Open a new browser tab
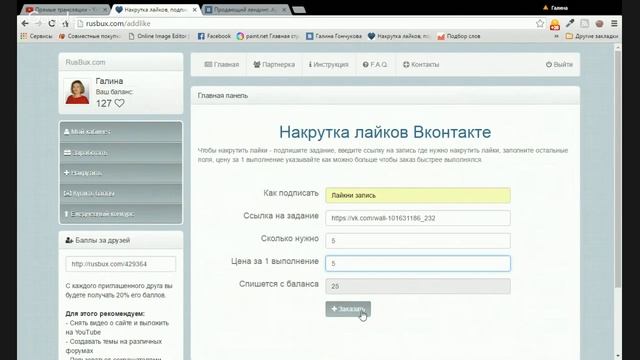The width and height of the screenshot is (640, 360). pos(299,10)
